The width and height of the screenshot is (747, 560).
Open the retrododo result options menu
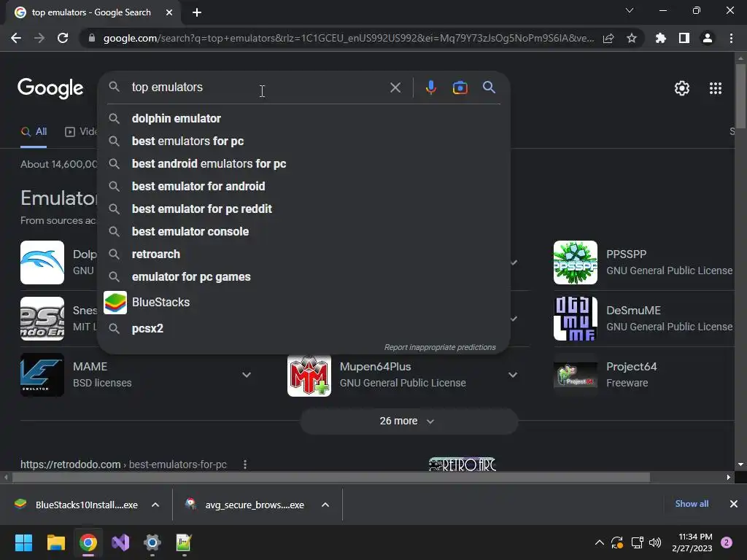pyautogui.click(x=245, y=464)
